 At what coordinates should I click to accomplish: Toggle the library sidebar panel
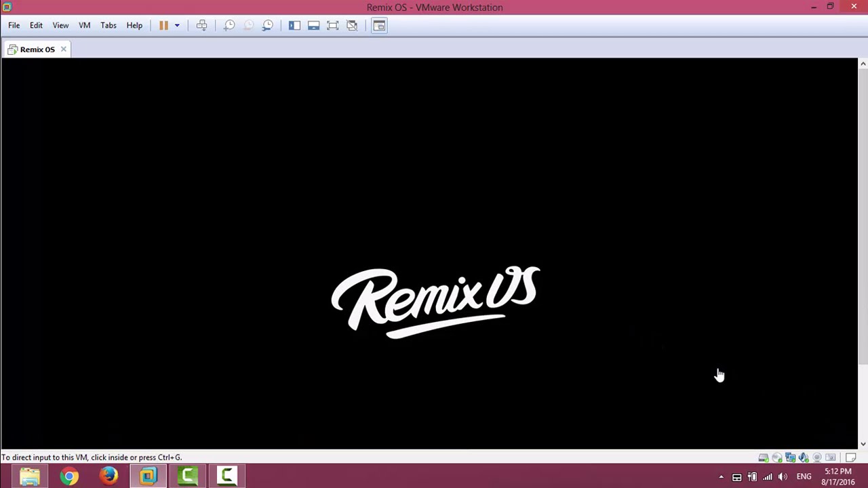coord(294,25)
